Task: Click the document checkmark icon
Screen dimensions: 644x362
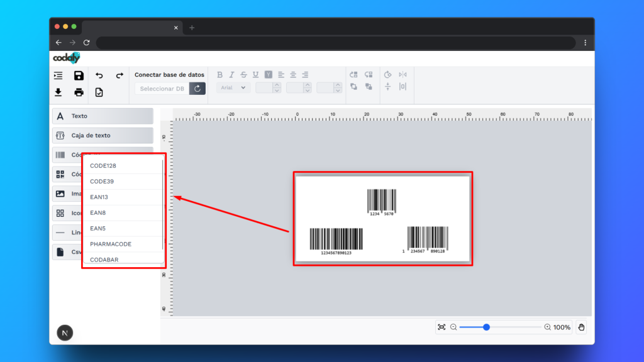Action: [99, 92]
